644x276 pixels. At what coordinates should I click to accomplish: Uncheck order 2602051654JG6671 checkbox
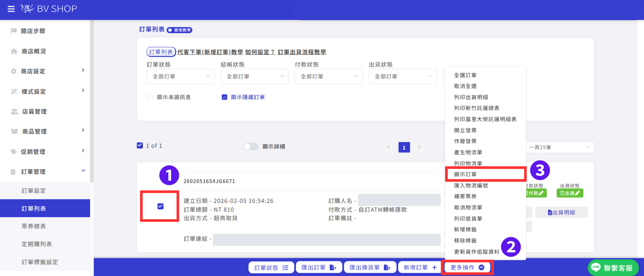coord(160,206)
